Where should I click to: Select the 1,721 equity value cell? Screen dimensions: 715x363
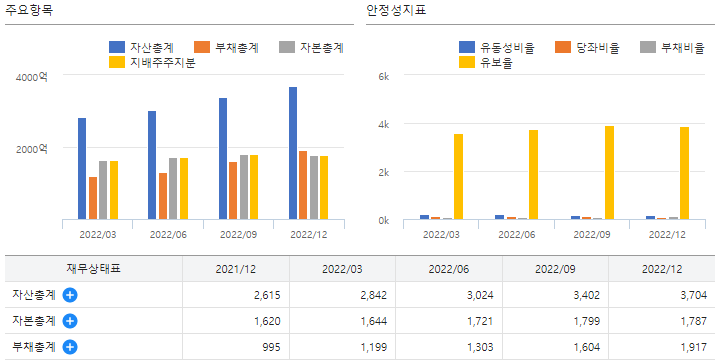point(449,321)
